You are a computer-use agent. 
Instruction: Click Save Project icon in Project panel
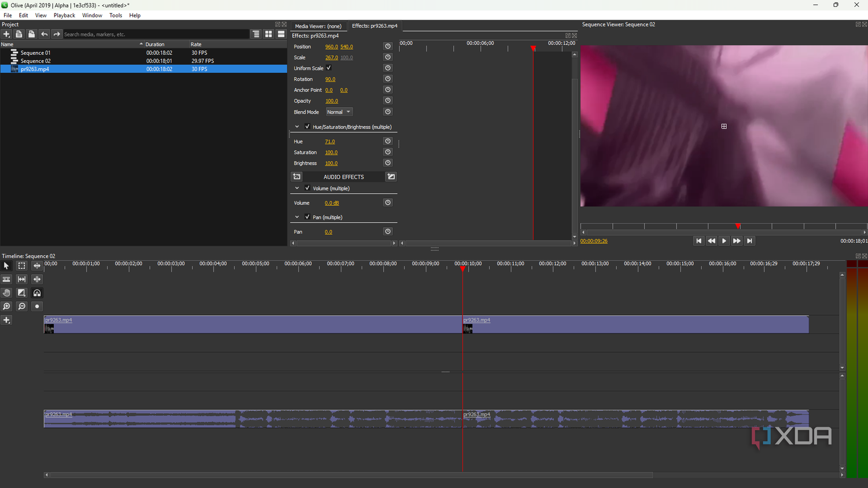coord(31,34)
